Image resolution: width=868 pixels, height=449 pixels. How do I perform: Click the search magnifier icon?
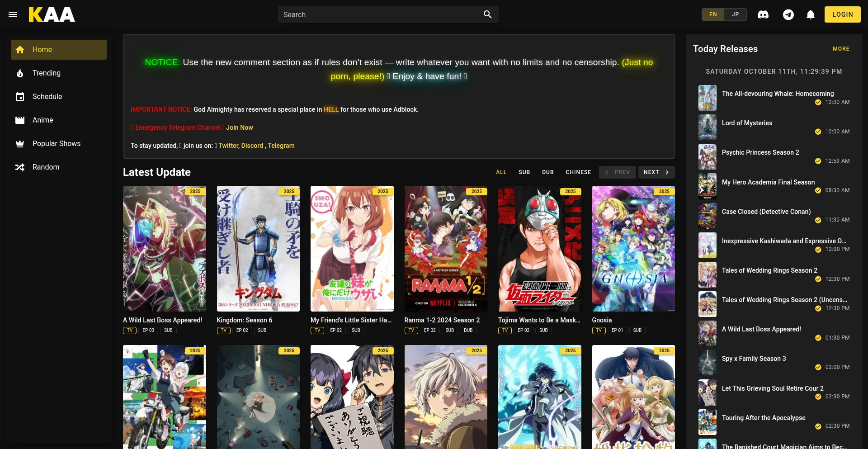pyautogui.click(x=487, y=14)
